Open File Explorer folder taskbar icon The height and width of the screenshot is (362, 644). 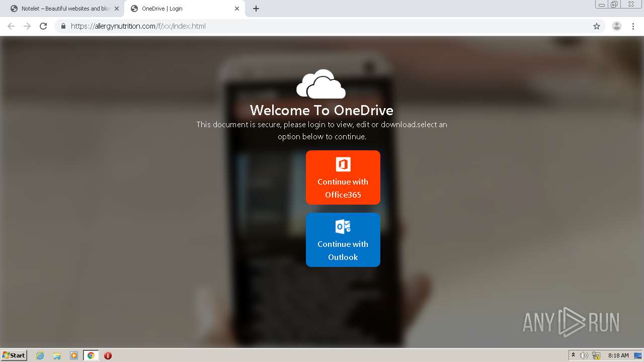coord(57,355)
